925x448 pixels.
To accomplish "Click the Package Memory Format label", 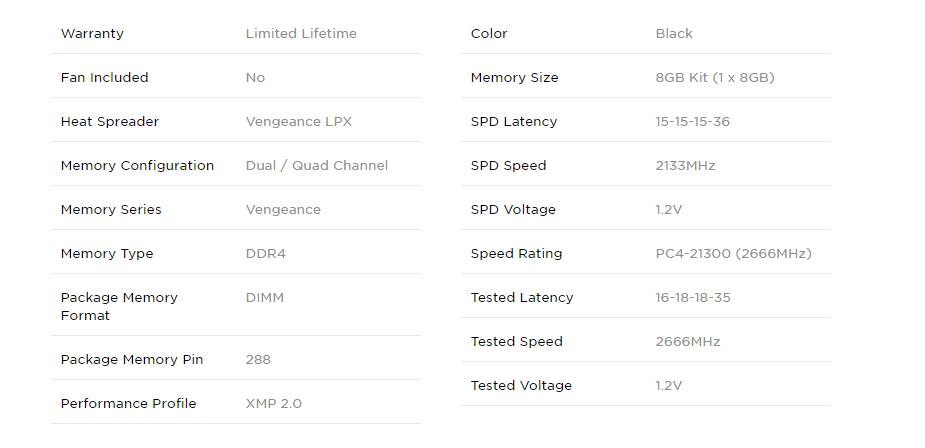I will click(119, 306).
